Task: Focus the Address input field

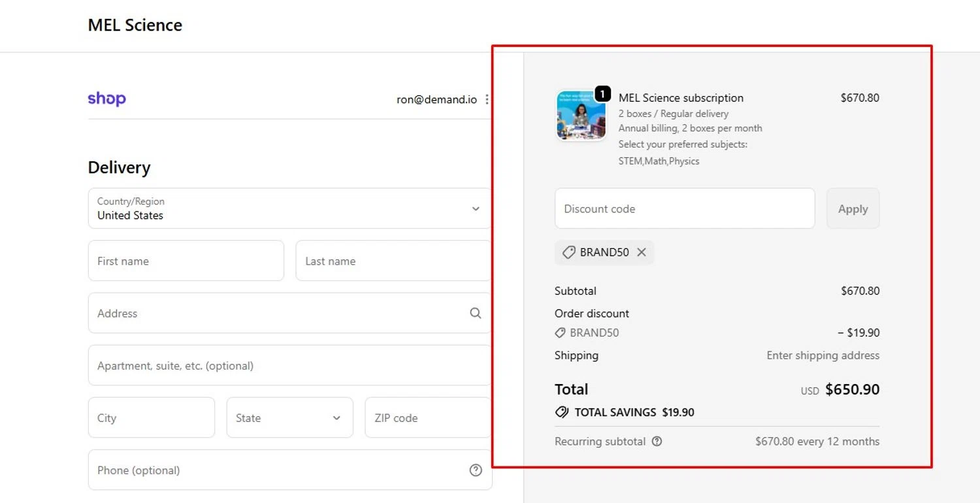Action: coord(289,313)
